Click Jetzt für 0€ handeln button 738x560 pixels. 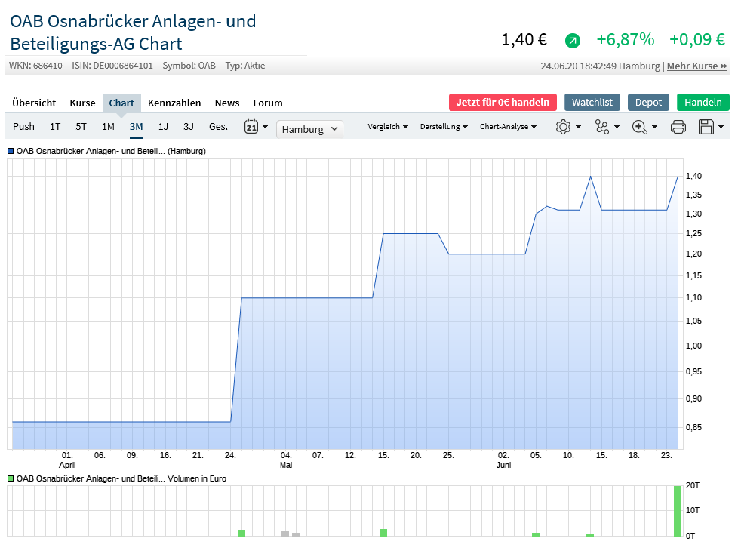pos(503,103)
